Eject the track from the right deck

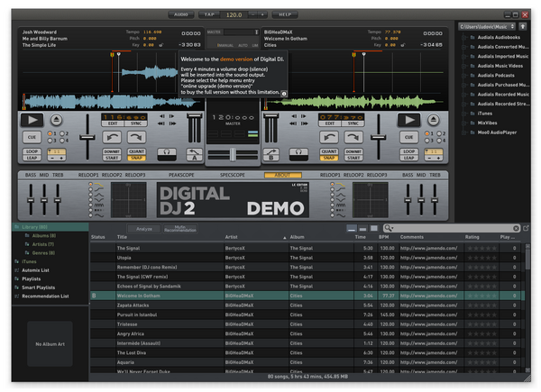click(434, 120)
